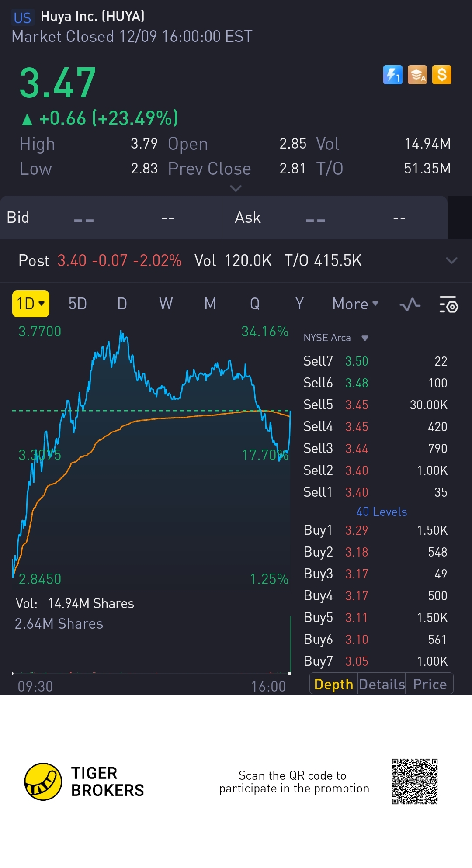
Task: Tap the Tiger Brokers logo
Action: pos(43,782)
